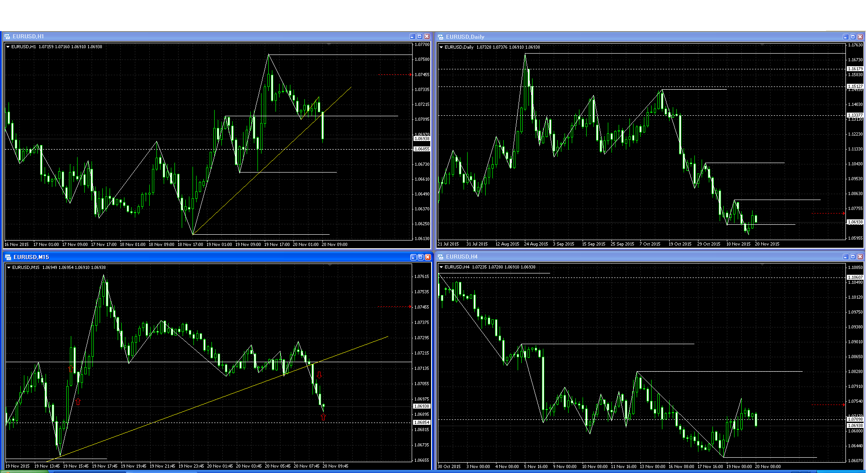868x473 pixels.
Task: Click the EURUSD,H1 chart window icon
Action: point(7,36)
